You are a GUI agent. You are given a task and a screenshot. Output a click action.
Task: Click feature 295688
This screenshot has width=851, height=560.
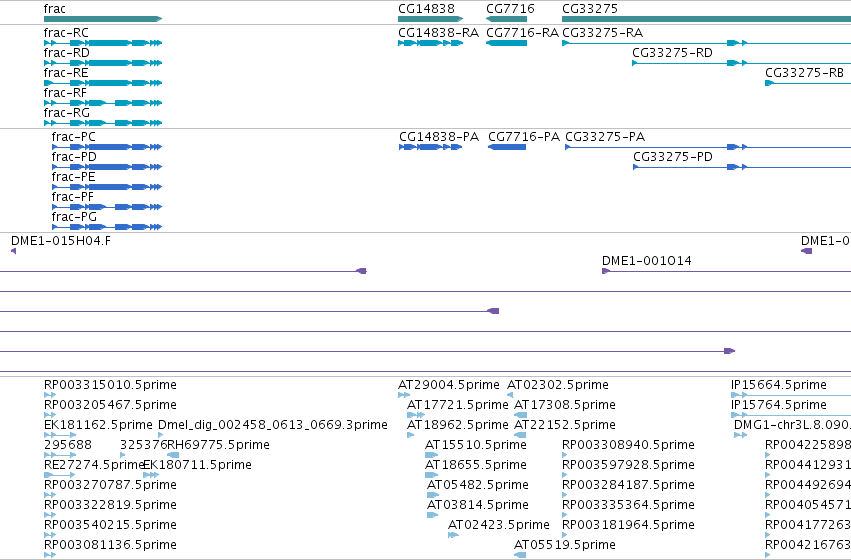click(60, 455)
